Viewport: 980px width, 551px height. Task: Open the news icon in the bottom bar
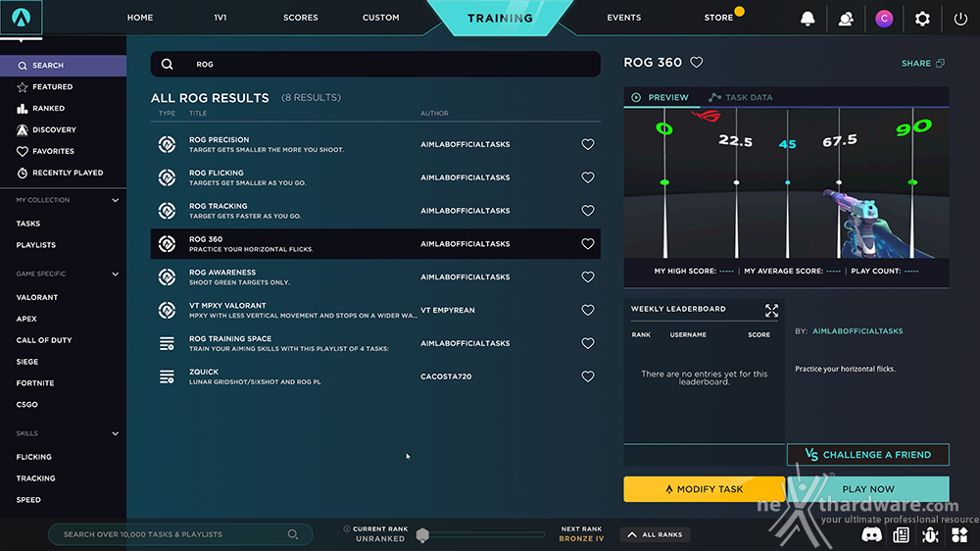tap(902, 534)
